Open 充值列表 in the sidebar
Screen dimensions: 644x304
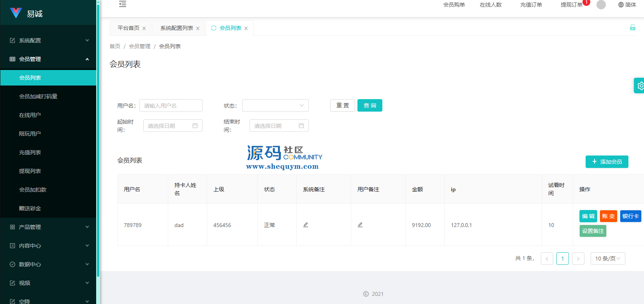[30, 152]
